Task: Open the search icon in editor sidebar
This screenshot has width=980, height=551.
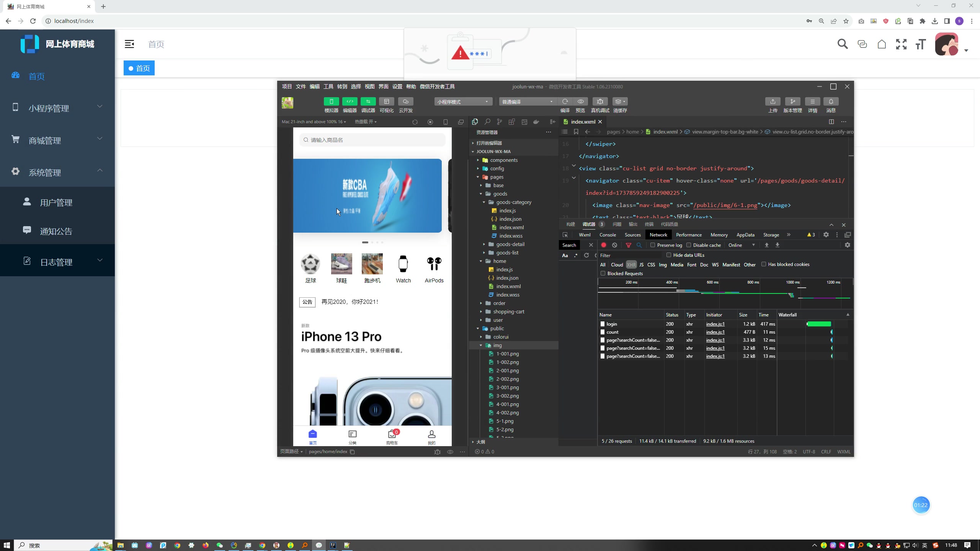Action: (x=487, y=122)
